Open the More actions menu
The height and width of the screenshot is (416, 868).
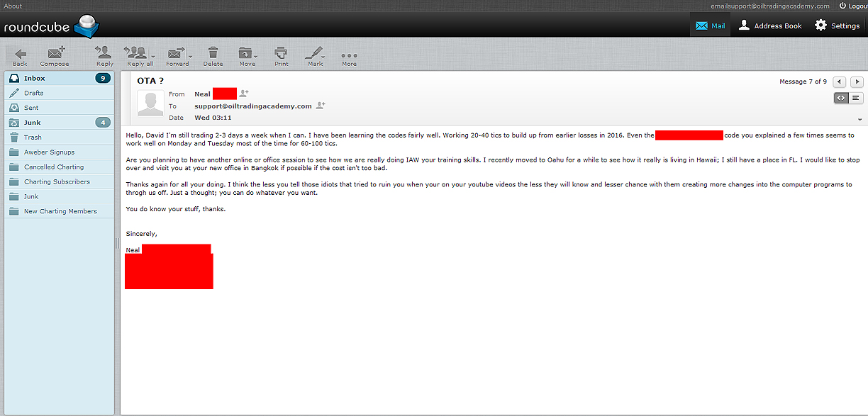click(349, 56)
